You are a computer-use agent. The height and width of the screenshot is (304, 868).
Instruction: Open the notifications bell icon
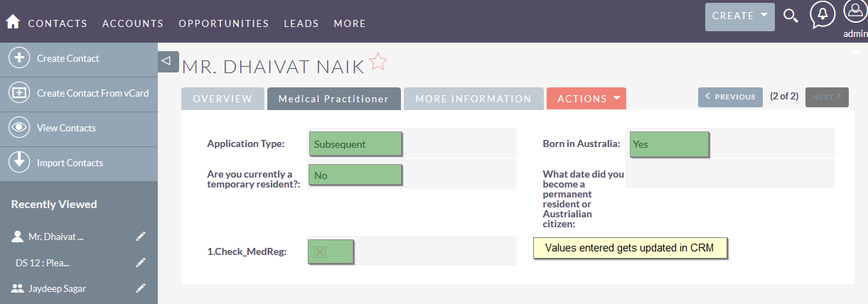click(823, 15)
